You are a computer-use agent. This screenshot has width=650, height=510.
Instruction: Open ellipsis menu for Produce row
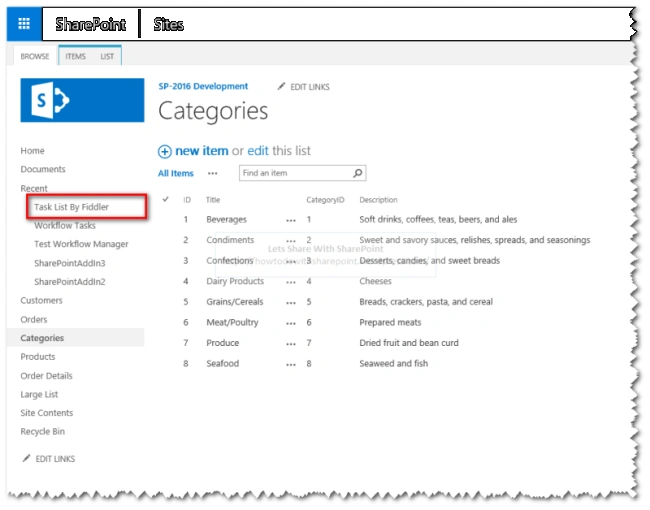click(291, 344)
